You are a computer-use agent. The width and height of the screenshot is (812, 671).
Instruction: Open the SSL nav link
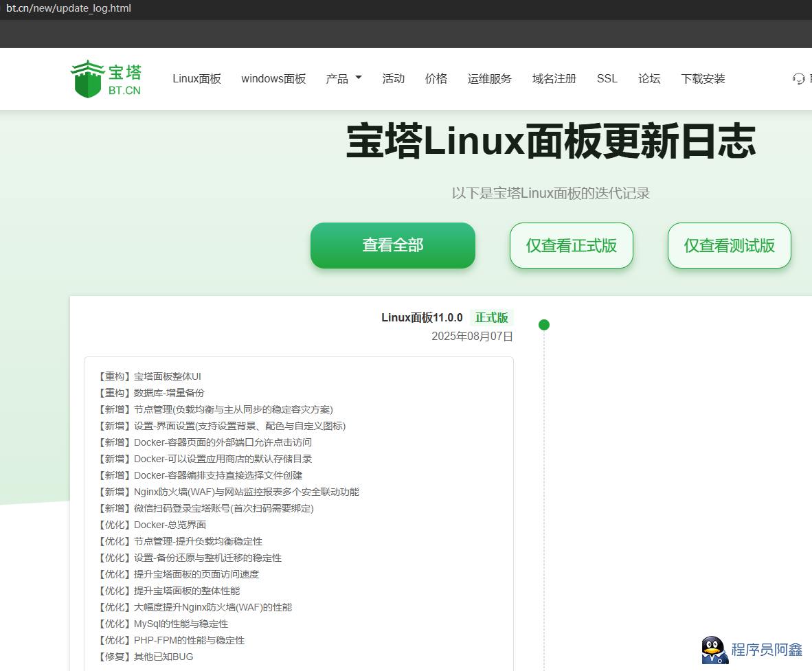click(x=607, y=79)
